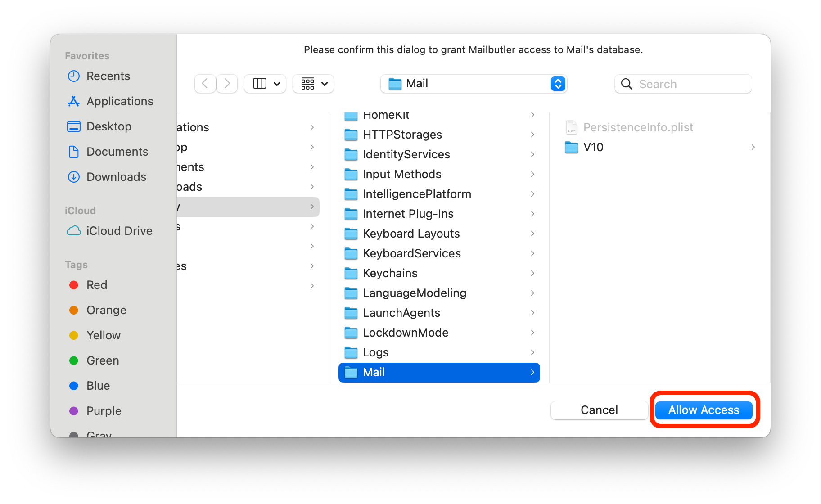Select the PersistenceInfo.plist file
The width and height of the screenshot is (821, 504).
tap(660, 127)
